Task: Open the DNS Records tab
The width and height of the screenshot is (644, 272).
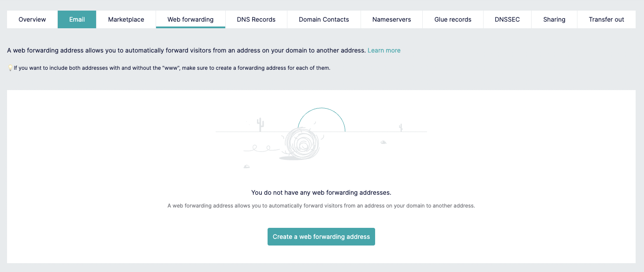Action: pyautogui.click(x=256, y=19)
